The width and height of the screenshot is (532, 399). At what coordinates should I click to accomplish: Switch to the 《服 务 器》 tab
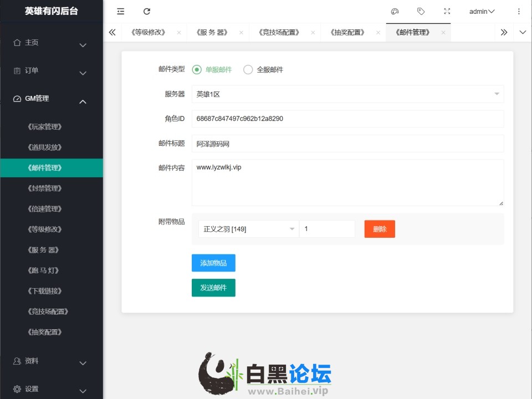click(212, 33)
